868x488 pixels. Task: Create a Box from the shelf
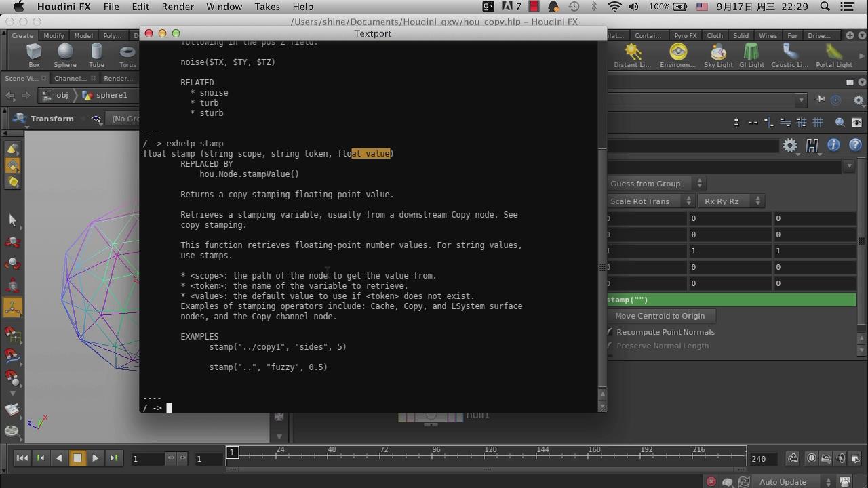click(x=34, y=56)
